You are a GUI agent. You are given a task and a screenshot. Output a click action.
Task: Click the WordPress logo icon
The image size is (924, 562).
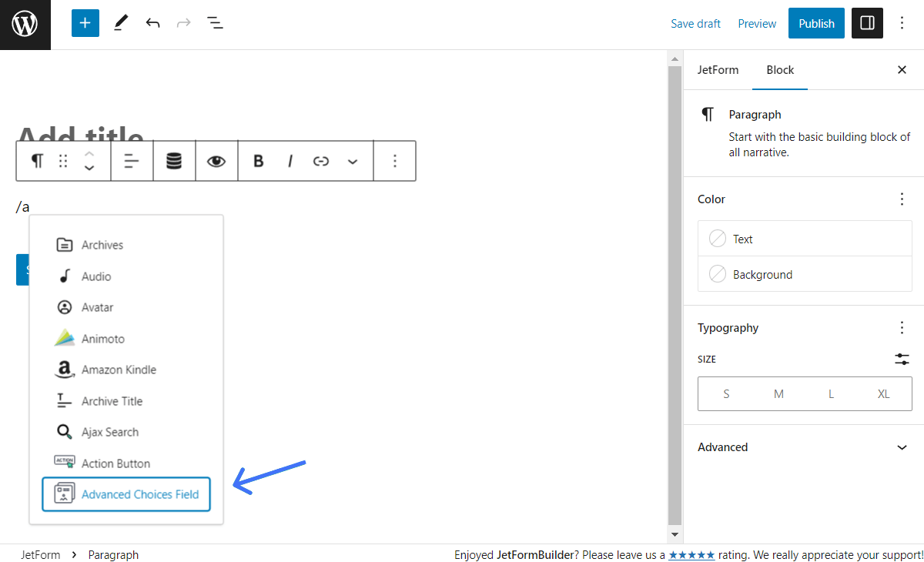click(25, 23)
